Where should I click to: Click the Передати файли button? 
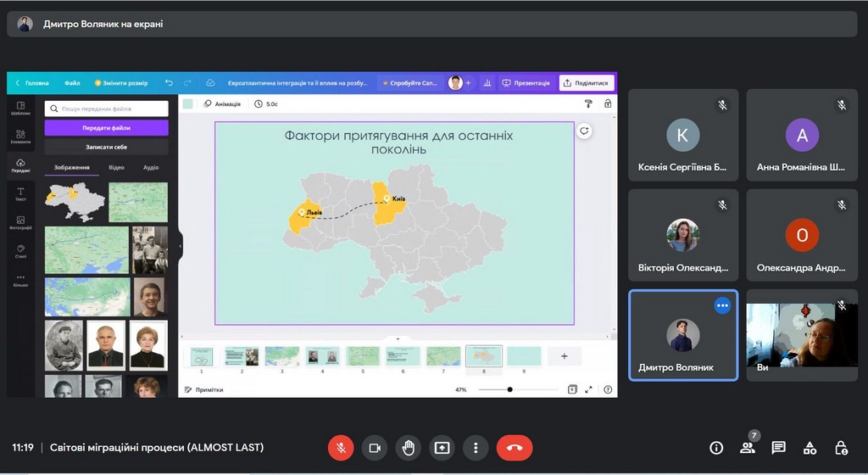tap(107, 128)
